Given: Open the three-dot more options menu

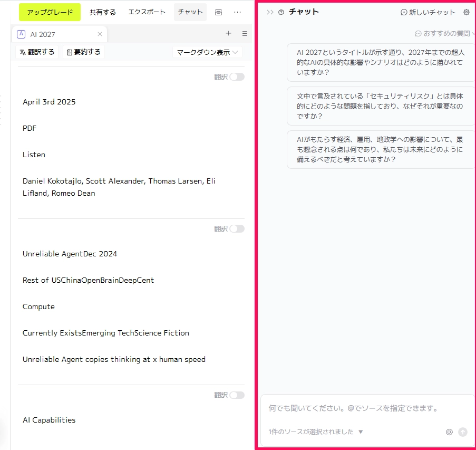Looking at the screenshot, I should click(237, 12).
